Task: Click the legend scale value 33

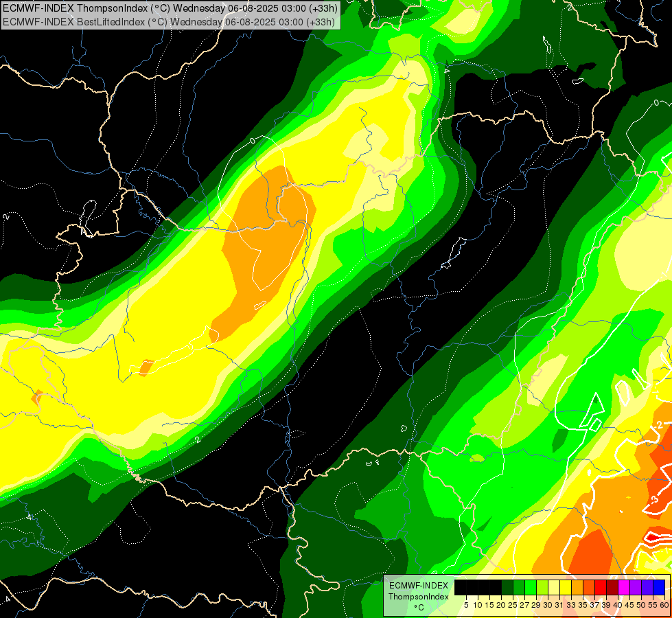Action: point(571,605)
